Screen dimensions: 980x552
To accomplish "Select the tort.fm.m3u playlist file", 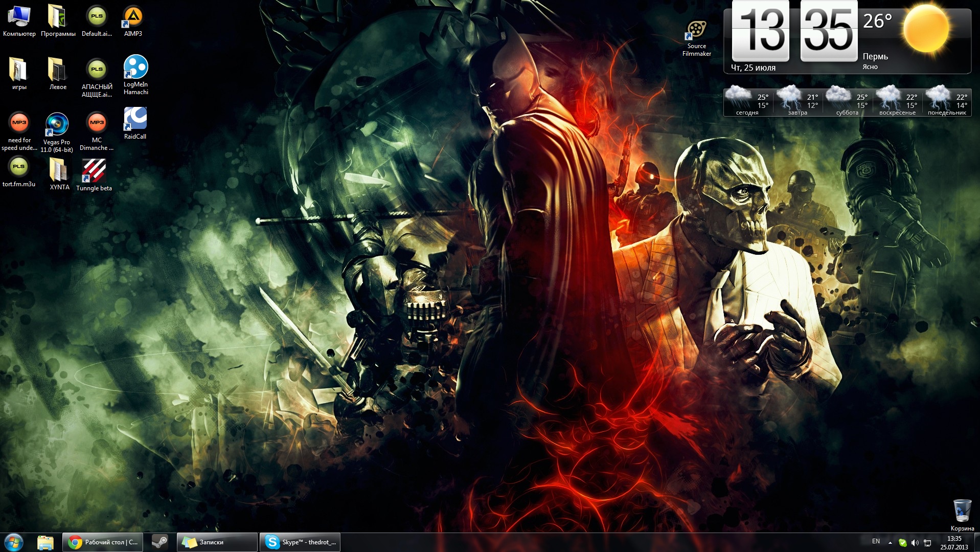I will tap(19, 172).
